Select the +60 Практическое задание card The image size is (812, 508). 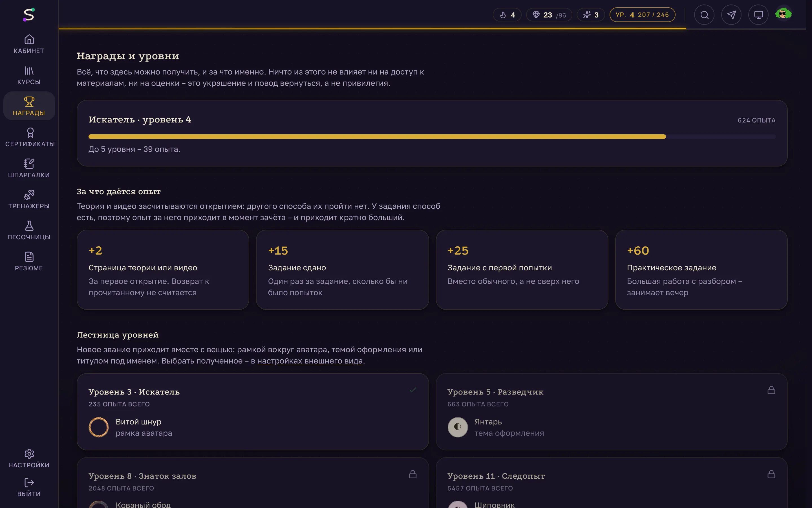(x=701, y=270)
